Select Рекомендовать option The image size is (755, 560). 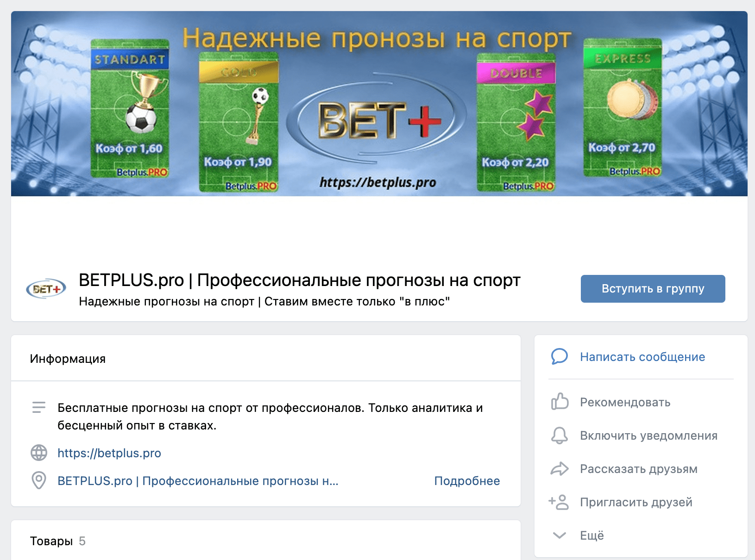coord(625,402)
